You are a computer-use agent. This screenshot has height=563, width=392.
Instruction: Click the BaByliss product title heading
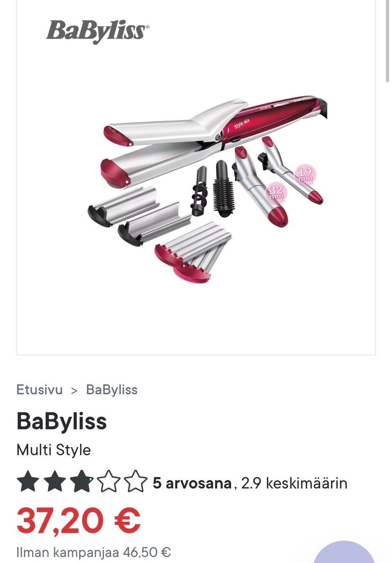pos(62,421)
